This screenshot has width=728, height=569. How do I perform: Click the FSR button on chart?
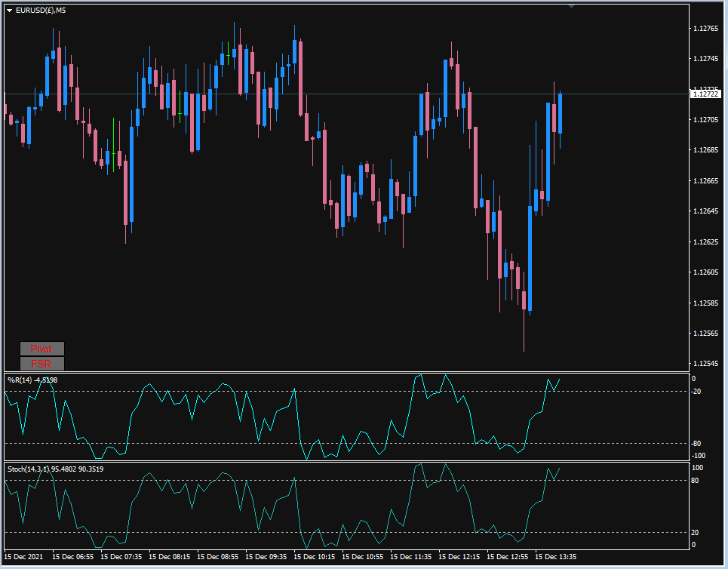click(41, 363)
